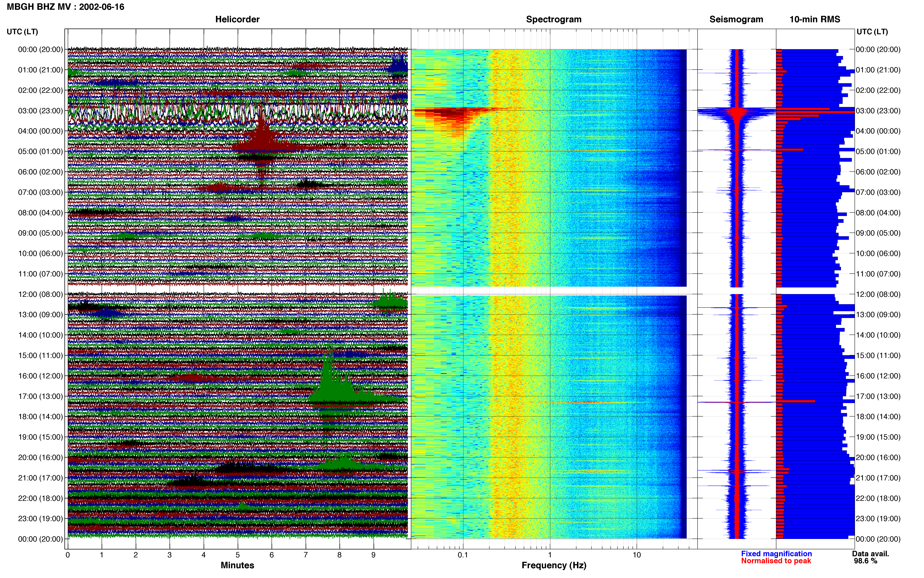Click 10:00 (06:00) beside the 10-min RMS panel
Viewport: 924px width, 578px height.
[x=878, y=253]
